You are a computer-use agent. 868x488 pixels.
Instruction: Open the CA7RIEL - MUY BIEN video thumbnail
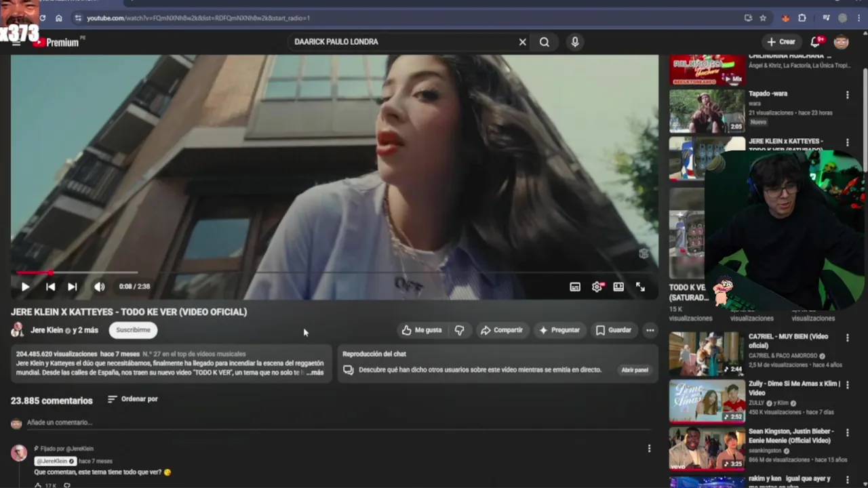point(707,353)
